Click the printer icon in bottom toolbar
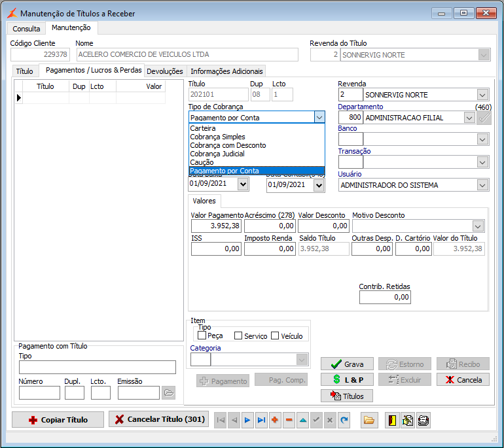Image resolution: width=504 pixels, height=448 pixels. tap(423, 420)
